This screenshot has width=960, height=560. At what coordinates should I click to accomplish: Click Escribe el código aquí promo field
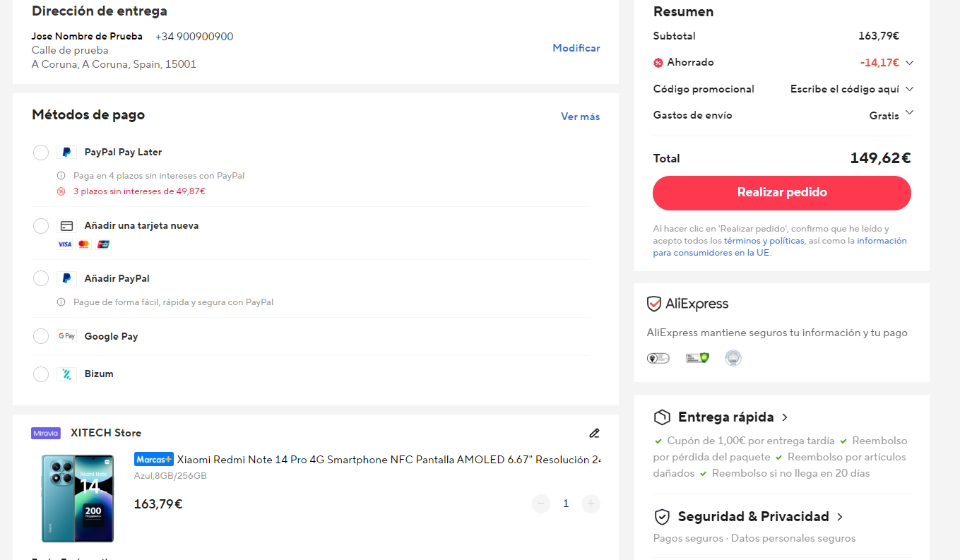(x=845, y=89)
